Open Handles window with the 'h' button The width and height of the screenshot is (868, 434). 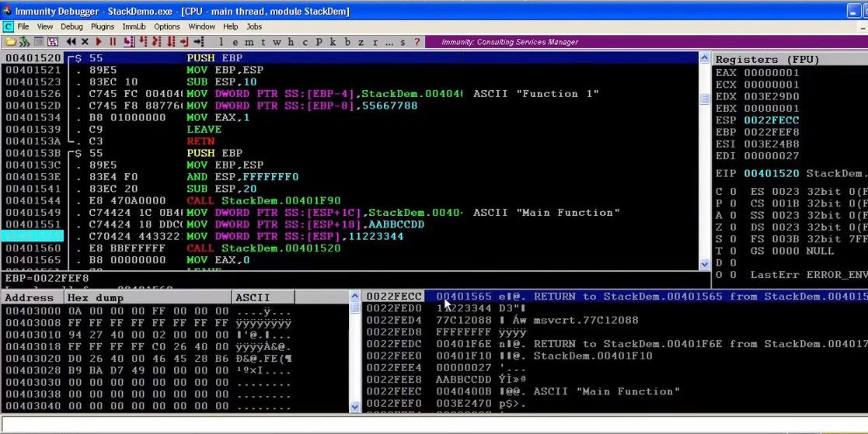coord(291,41)
